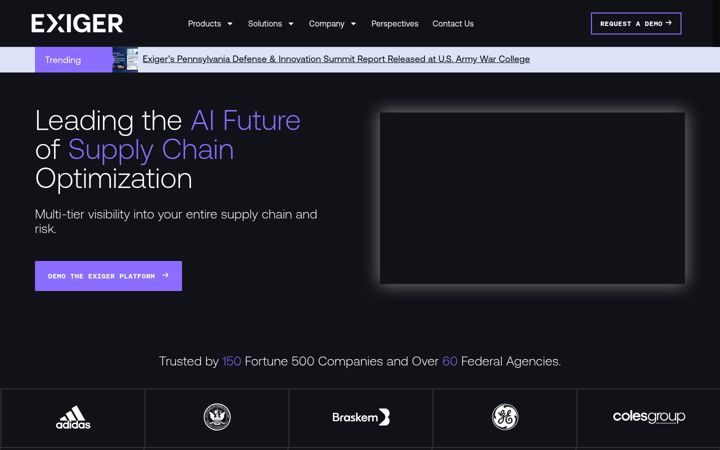Open the Contact Us page

point(453,23)
